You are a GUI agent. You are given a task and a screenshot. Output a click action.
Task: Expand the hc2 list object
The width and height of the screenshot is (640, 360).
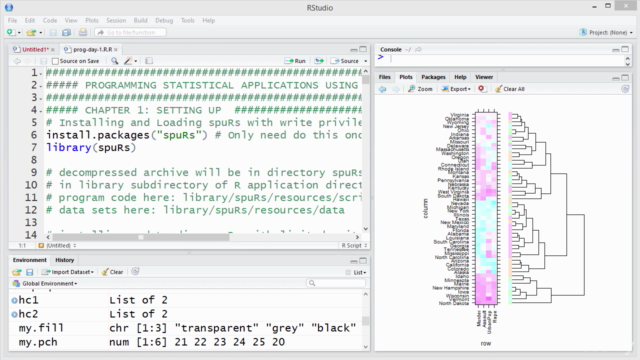tap(15, 314)
